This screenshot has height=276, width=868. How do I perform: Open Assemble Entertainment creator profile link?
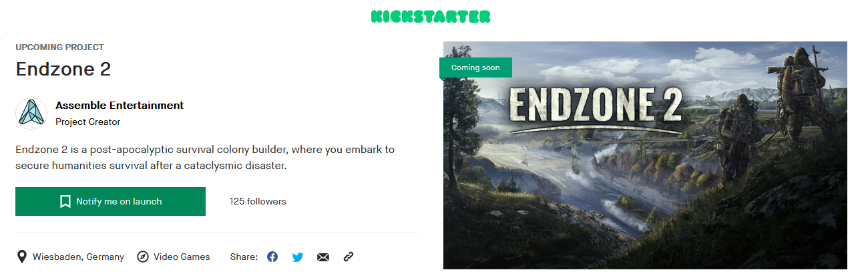120,105
